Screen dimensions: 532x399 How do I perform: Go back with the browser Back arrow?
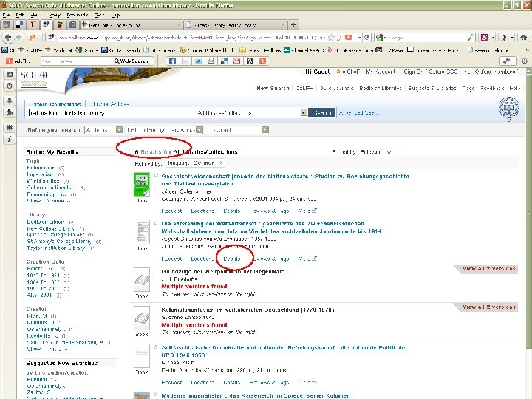pyautogui.click(x=8, y=38)
